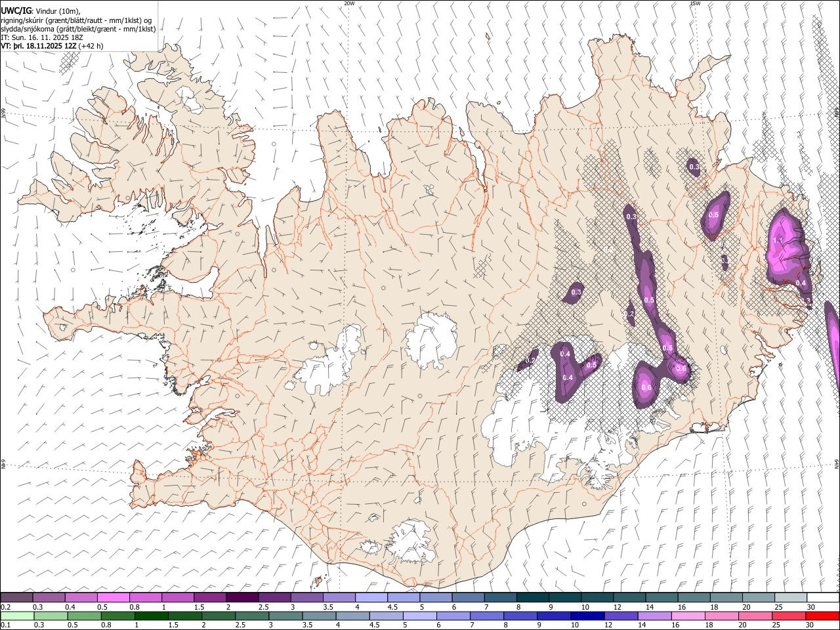Click the '(+42 h)' forecast offset
Viewport: 840px width, 630px height.
click(91, 46)
